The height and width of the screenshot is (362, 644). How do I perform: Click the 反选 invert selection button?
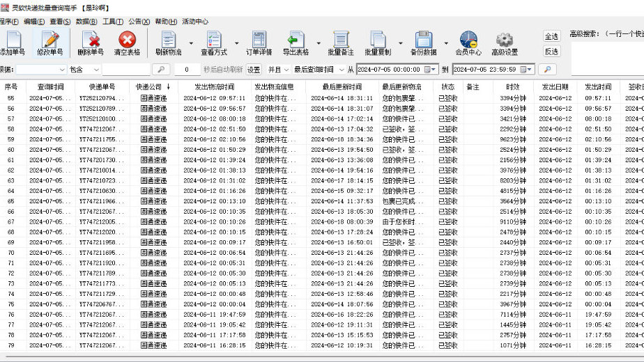(x=551, y=52)
